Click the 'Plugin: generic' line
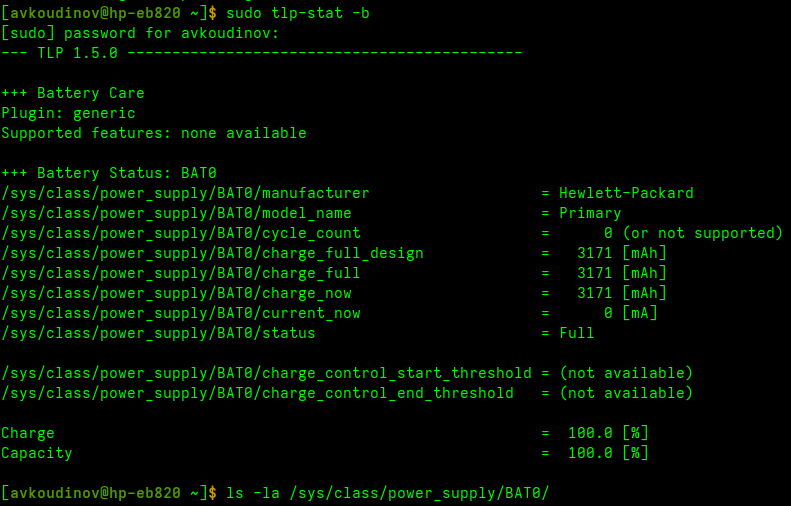Viewport: 791px width, 506px height. coord(68,113)
